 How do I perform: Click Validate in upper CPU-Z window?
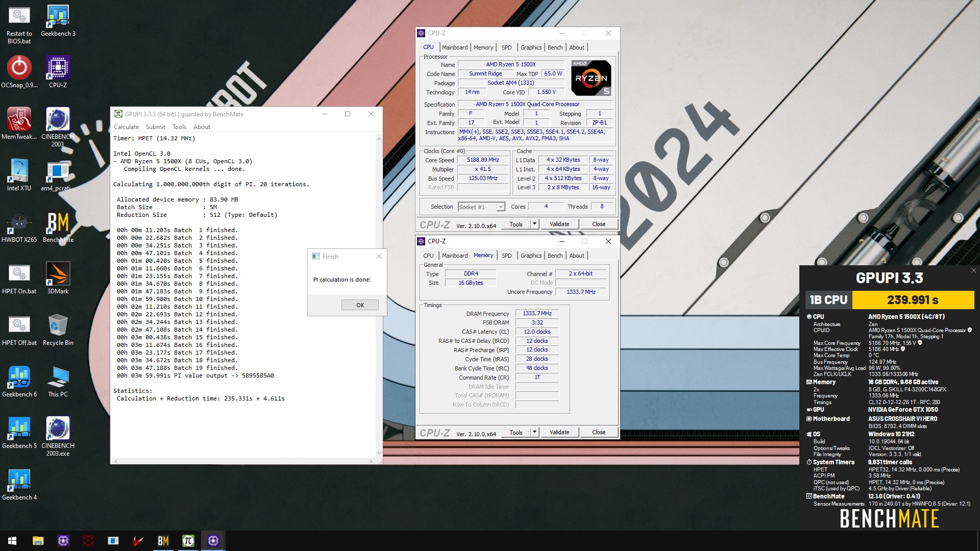(x=559, y=224)
